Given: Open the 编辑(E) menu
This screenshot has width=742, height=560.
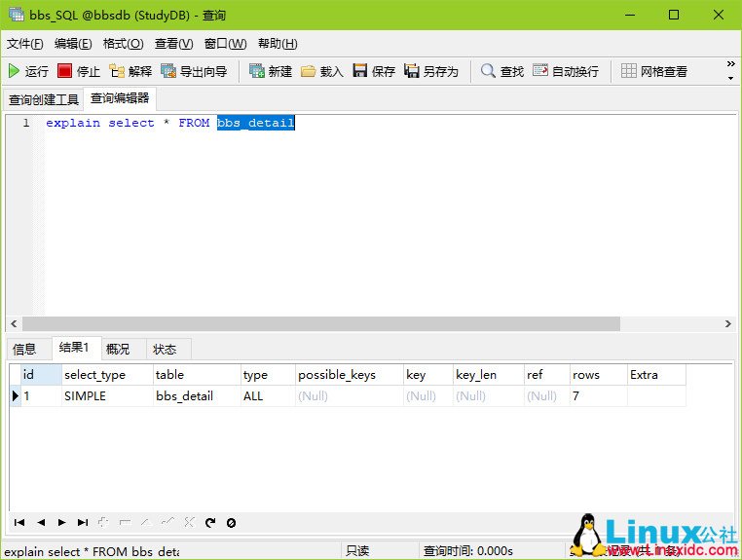Looking at the screenshot, I should click(73, 44).
